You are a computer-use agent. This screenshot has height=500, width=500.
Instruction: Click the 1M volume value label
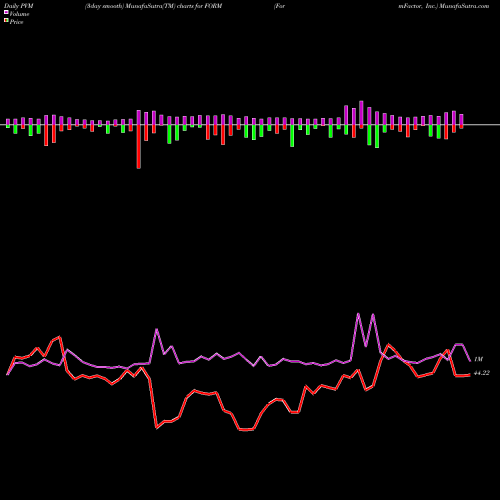click(478, 359)
